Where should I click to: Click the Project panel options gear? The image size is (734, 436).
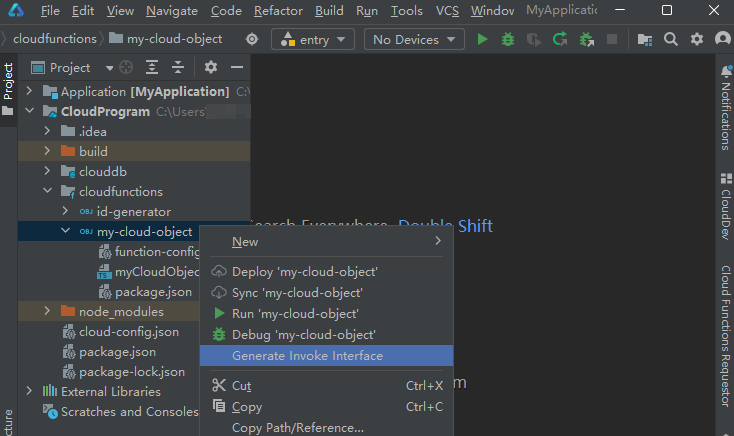211,68
